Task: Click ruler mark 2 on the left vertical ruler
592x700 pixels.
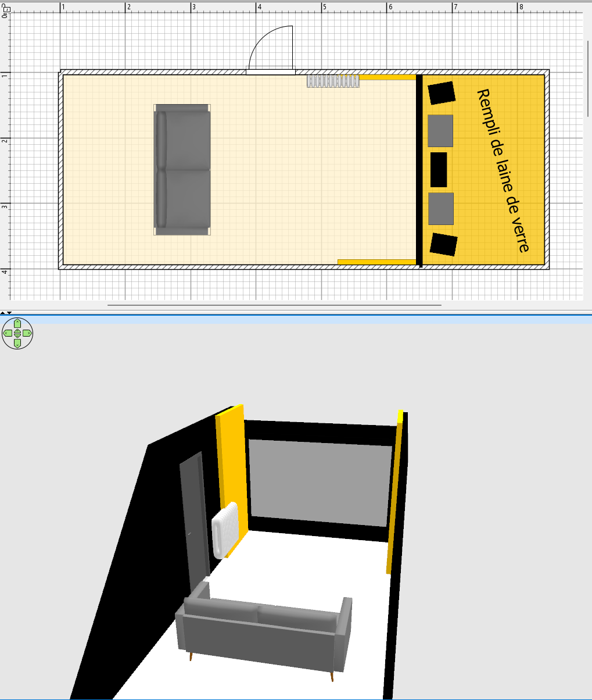Action: pyautogui.click(x=3, y=141)
